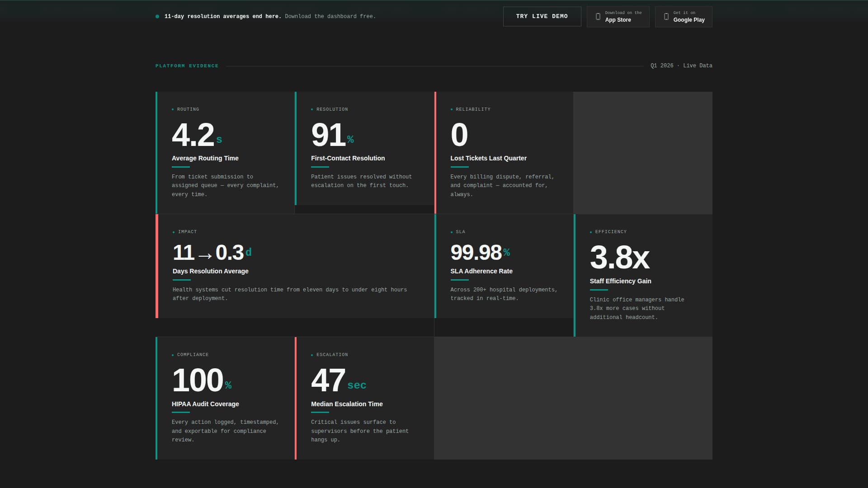
Task: Click the 0 lost tickets metric value
Action: tap(459, 135)
